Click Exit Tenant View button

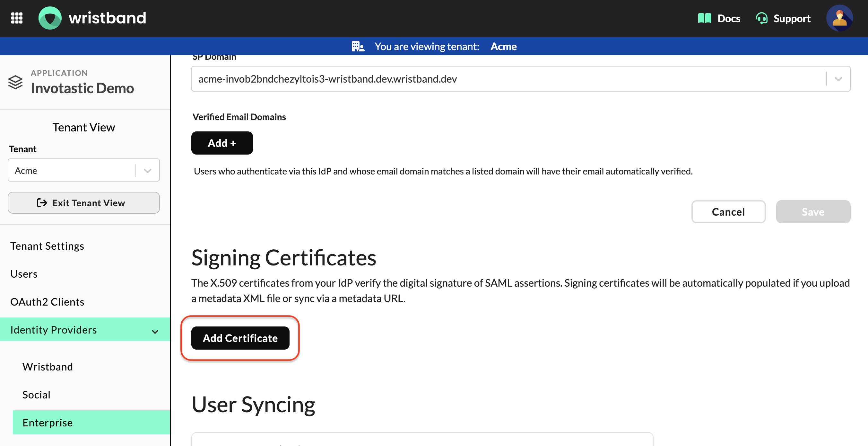83,203
